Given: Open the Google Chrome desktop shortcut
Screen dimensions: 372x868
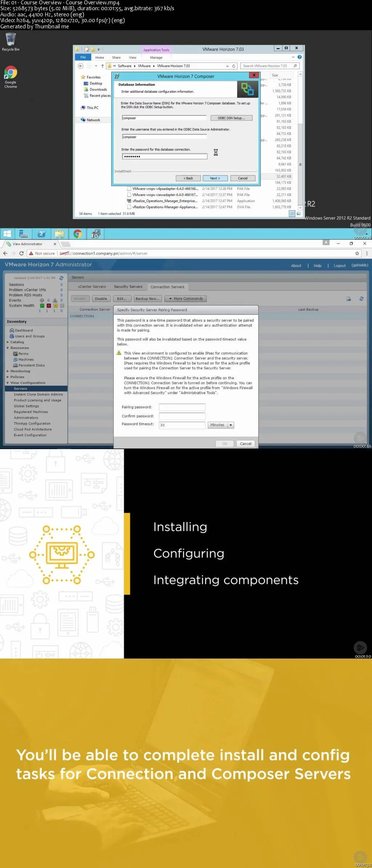Looking at the screenshot, I should tap(11, 77).
